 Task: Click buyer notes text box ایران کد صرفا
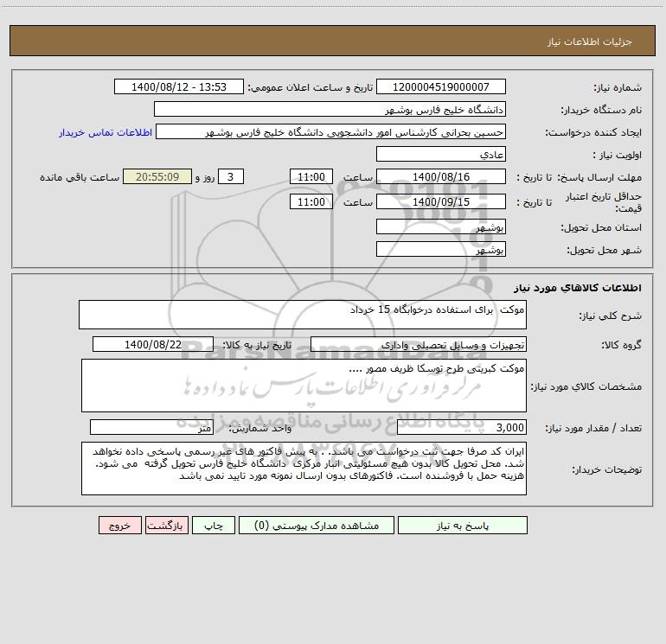[304, 469]
